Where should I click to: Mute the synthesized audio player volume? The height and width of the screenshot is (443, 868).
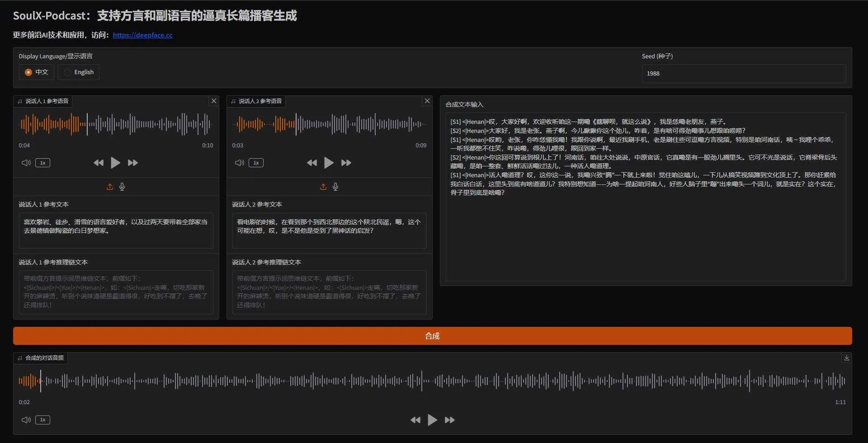[26, 419]
